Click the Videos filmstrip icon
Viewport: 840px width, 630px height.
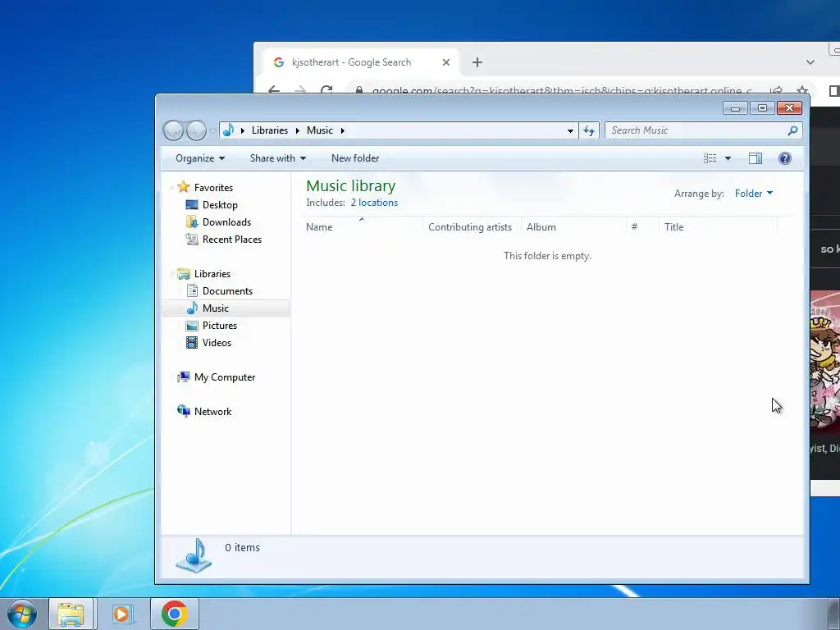click(192, 342)
